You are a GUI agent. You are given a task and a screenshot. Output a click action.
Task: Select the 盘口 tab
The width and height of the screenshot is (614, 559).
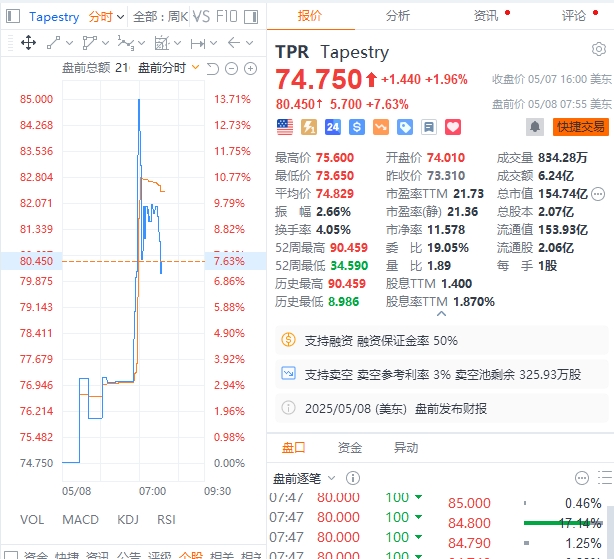(x=294, y=447)
